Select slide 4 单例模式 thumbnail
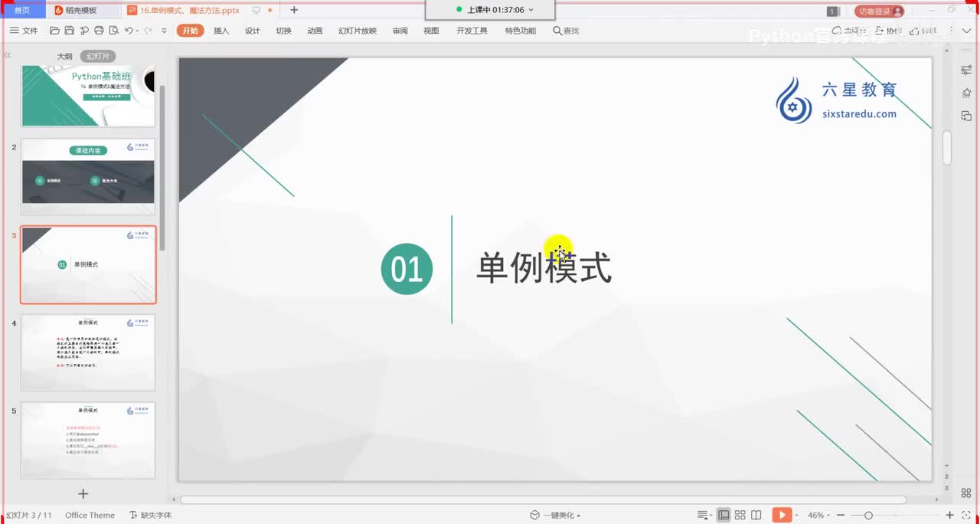The width and height of the screenshot is (980, 524). (x=88, y=352)
